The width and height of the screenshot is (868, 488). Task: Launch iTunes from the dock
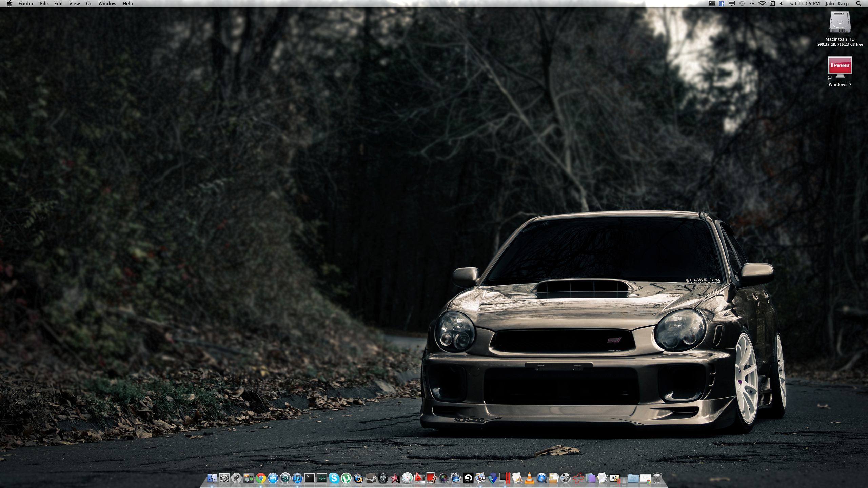point(297,478)
